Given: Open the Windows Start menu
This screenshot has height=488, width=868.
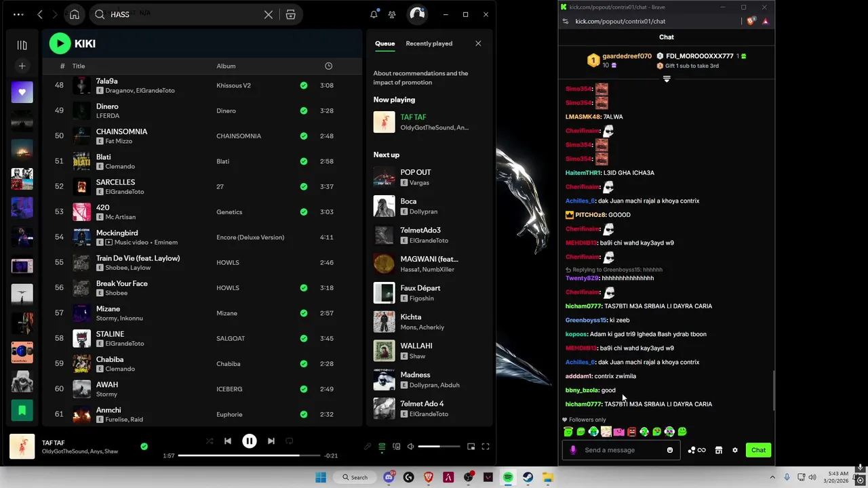Looking at the screenshot, I should (x=321, y=477).
